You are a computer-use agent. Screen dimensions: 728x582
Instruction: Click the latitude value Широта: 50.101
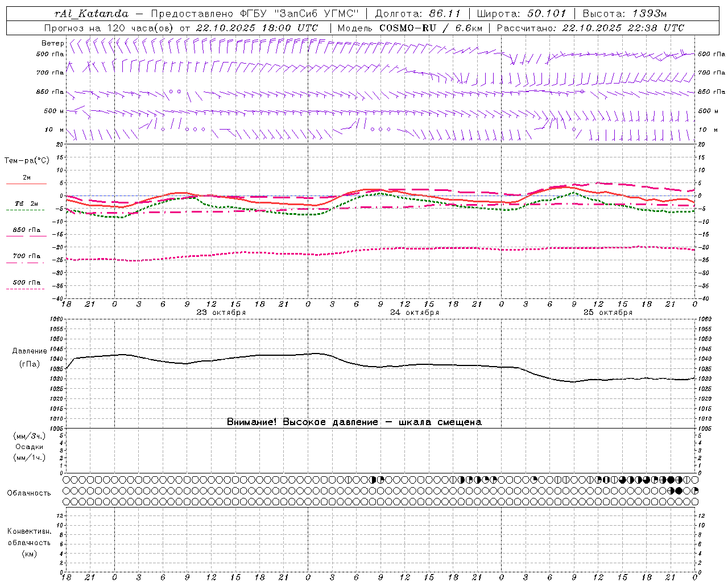click(x=521, y=14)
